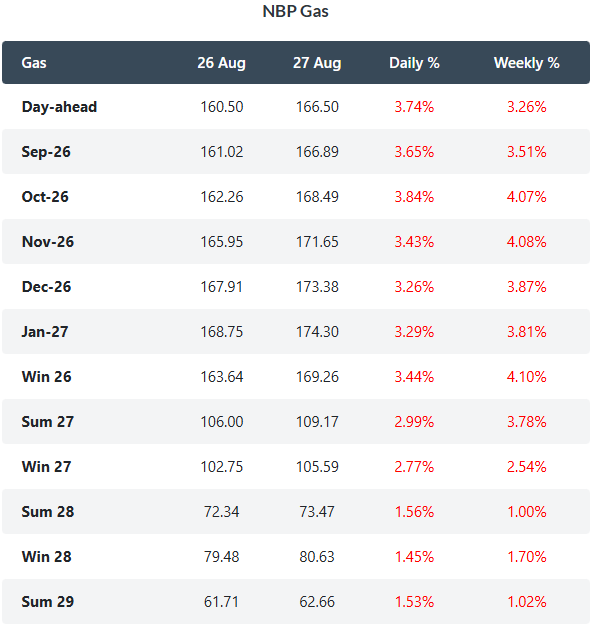Click the Jan-27 daily change 3.29%
This screenshot has height=630, width=603.
pos(414,332)
